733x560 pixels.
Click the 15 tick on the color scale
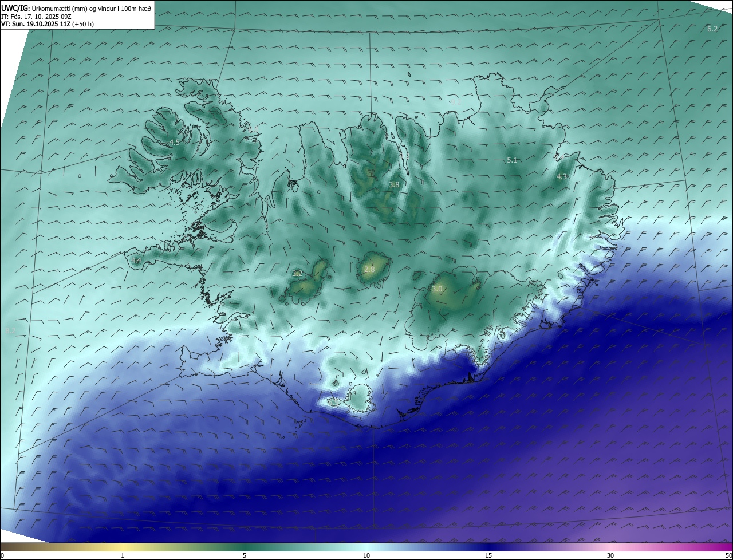coord(488,555)
